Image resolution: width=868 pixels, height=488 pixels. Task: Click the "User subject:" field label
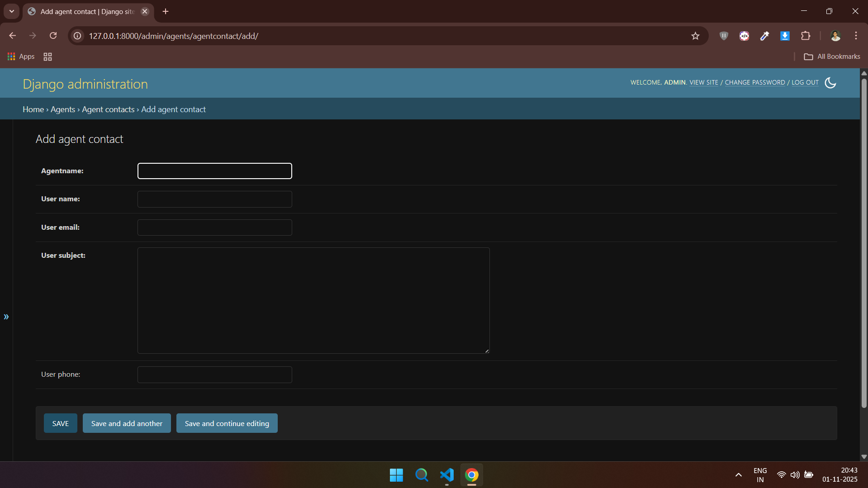point(63,256)
